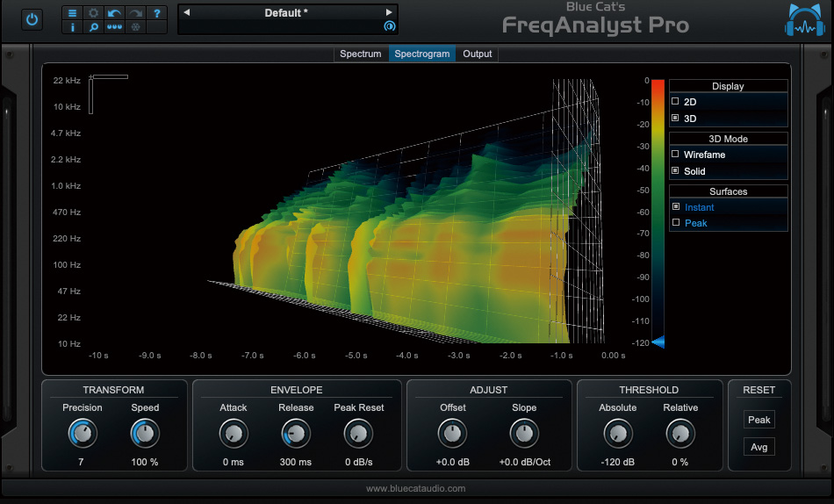Enable the Peak surface checkbox
The image size is (834, 504).
[676, 222]
